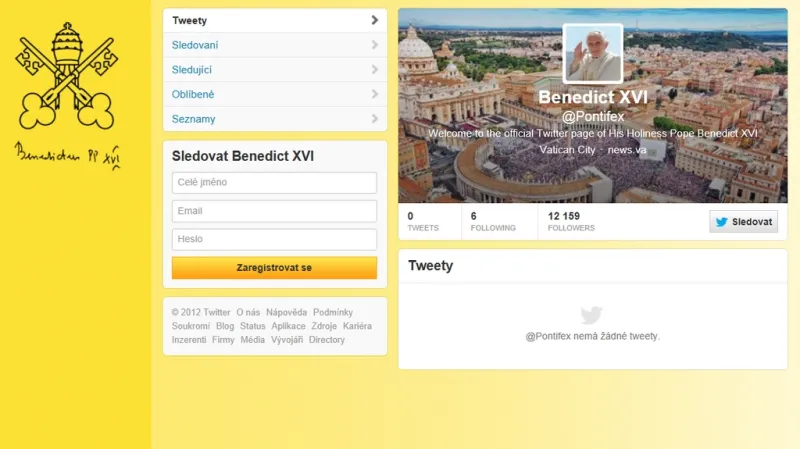
Task: Focus the Heslo password field
Action: 274,239
